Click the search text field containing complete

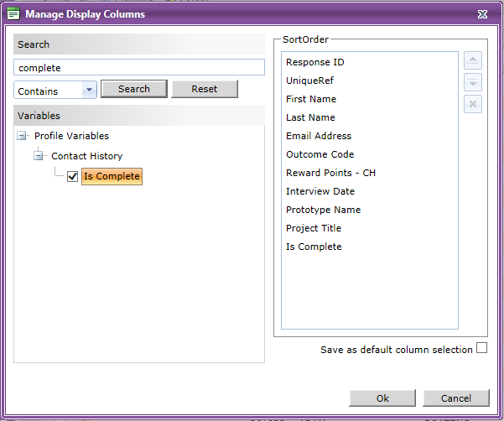(x=139, y=67)
